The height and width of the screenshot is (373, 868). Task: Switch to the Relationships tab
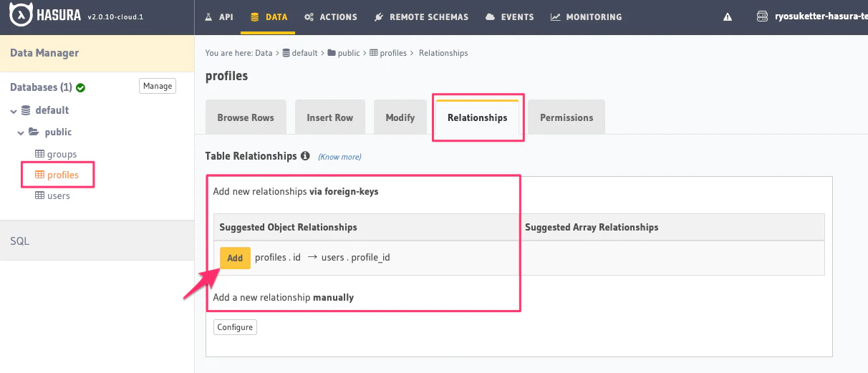[478, 117]
